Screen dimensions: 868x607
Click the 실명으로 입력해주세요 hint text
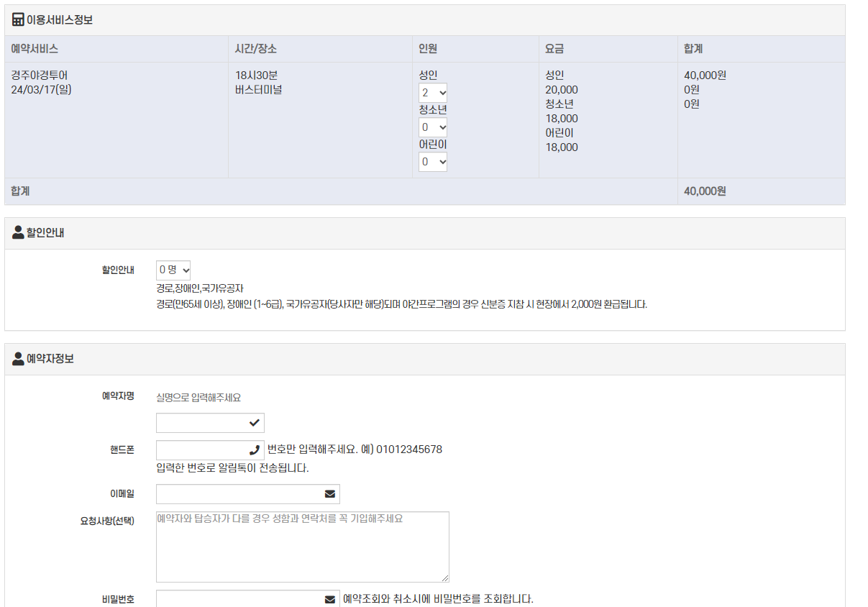tap(198, 398)
